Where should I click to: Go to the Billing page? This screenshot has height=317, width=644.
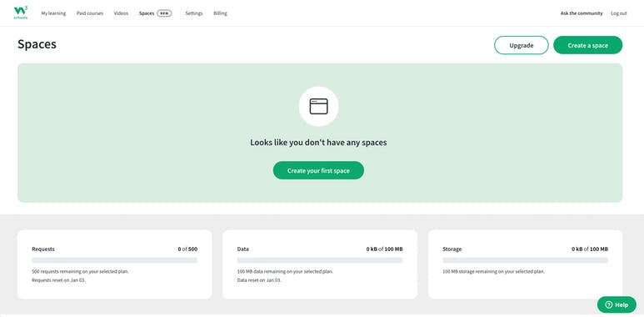(x=220, y=13)
